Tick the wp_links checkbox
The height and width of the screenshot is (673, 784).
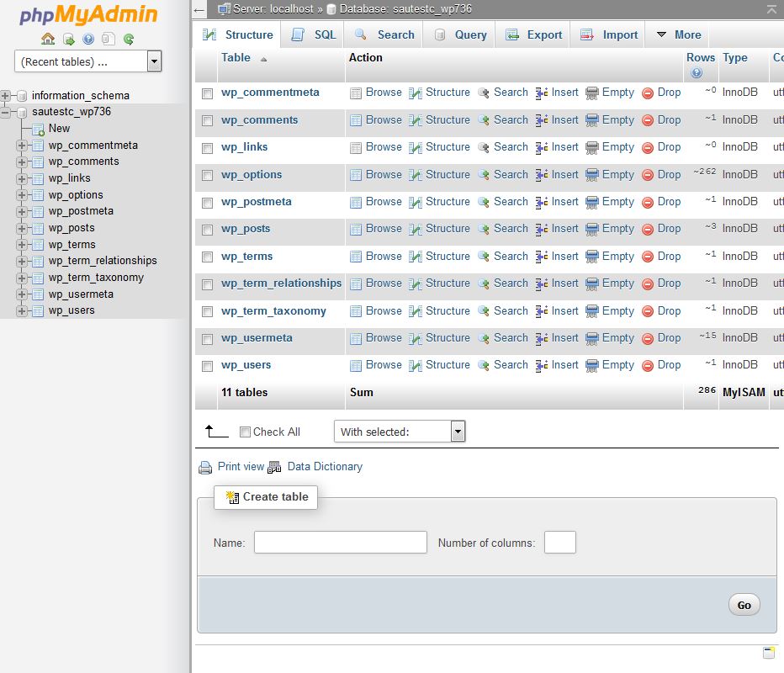(207, 148)
